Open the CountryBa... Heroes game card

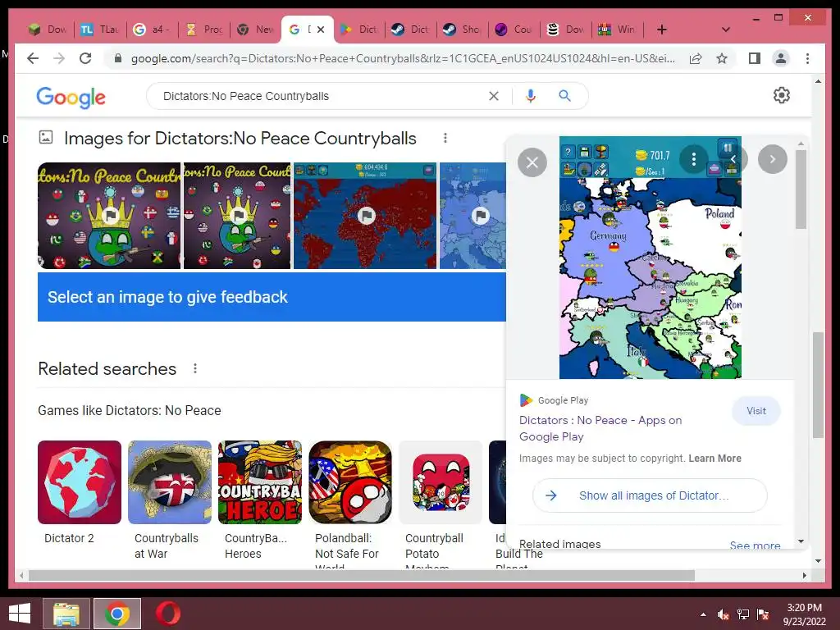(x=260, y=500)
